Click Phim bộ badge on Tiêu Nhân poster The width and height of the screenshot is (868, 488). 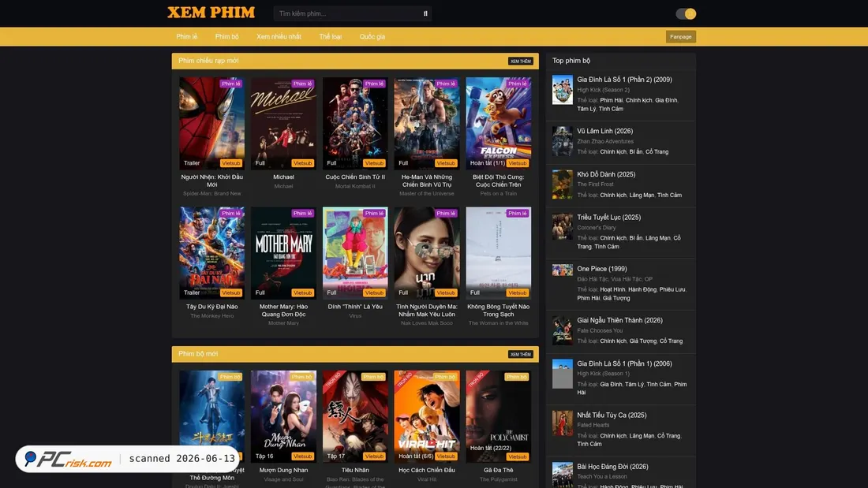(373, 377)
